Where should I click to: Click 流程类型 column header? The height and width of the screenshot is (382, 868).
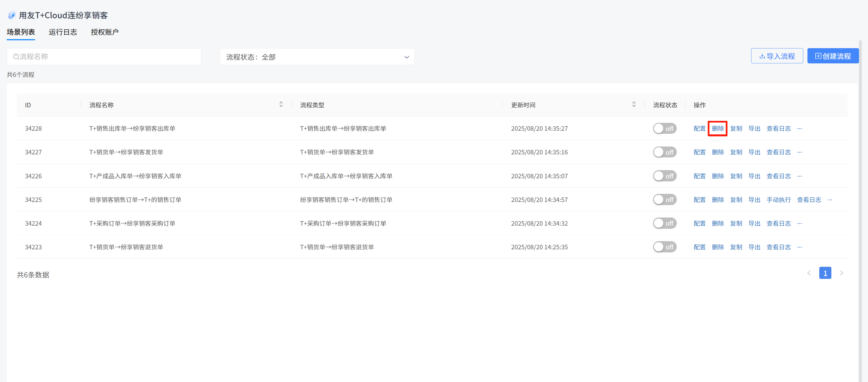tap(312, 105)
